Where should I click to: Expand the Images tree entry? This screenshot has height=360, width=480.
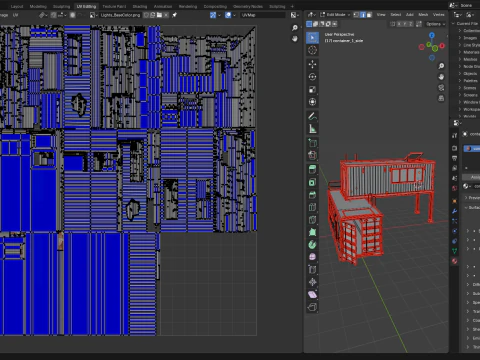point(460,38)
